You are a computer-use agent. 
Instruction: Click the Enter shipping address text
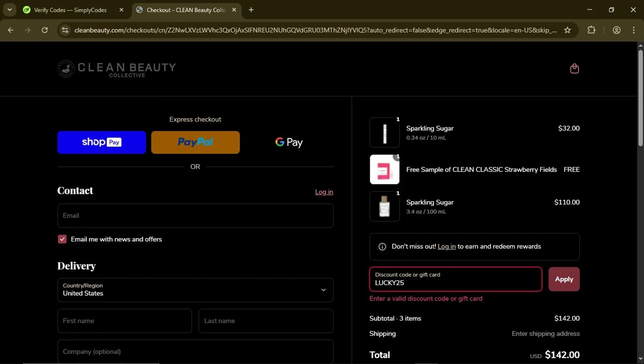546,334
